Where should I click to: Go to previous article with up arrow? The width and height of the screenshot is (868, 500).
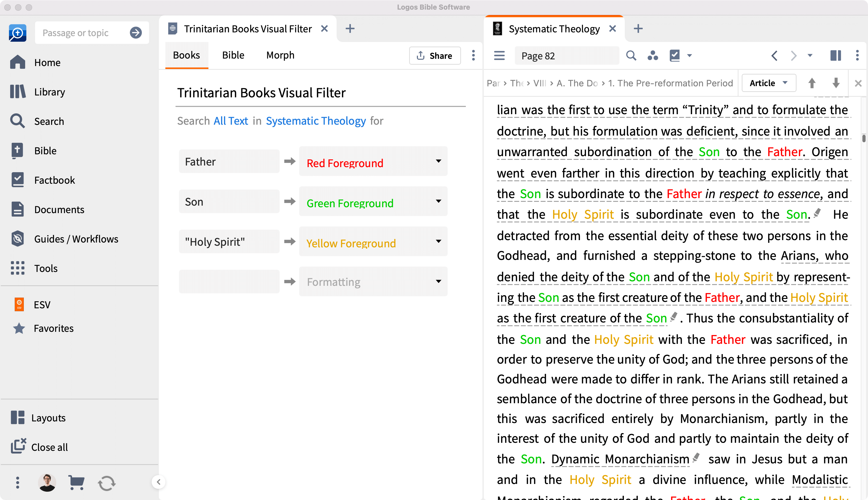point(812,83)
